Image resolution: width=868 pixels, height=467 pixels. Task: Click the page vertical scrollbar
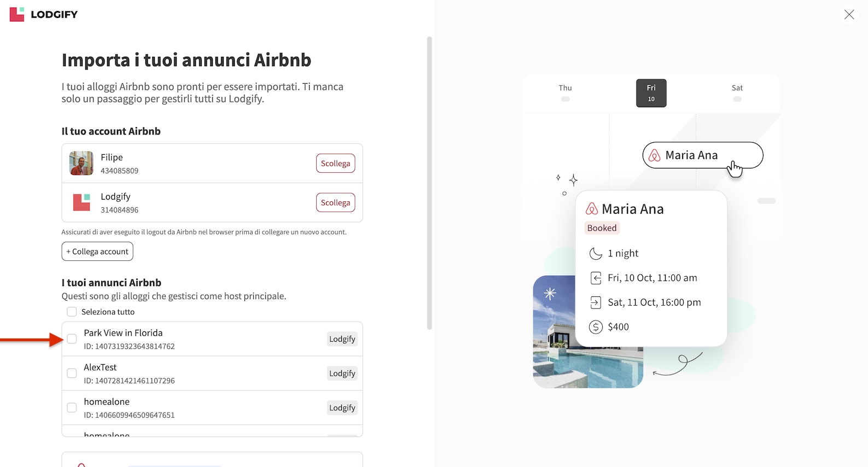(x=429, y=183)
